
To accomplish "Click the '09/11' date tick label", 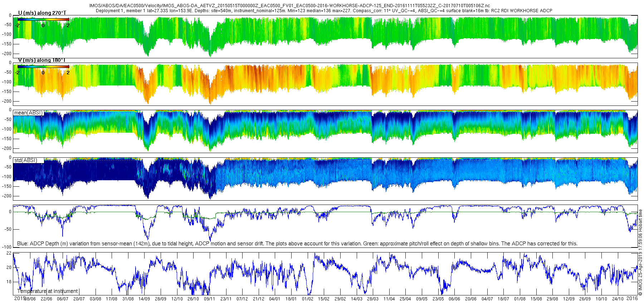I will point(210,299).
